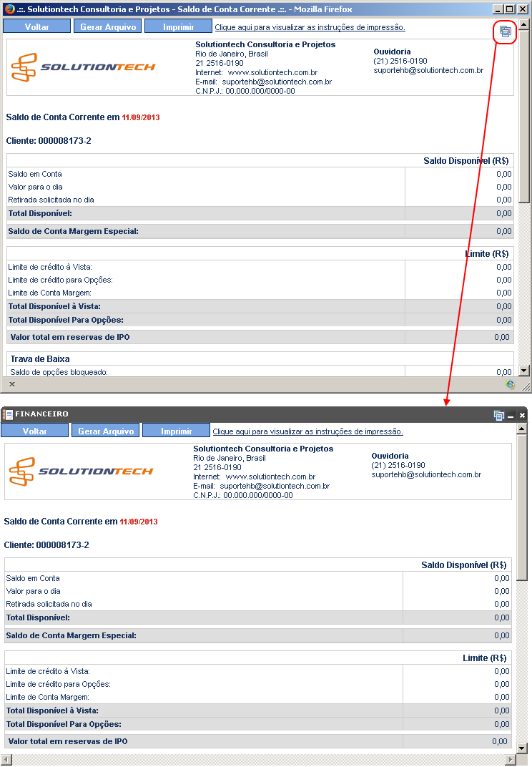532x767 pixels.
Task: Click Total Disponível: row in Firefox window
Action: (x=260, y=213)
